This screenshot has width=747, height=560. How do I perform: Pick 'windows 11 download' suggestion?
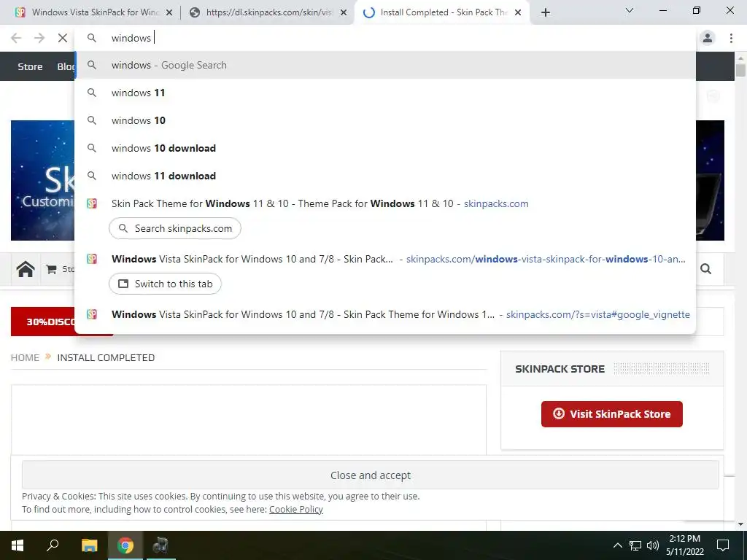[385, 176]
